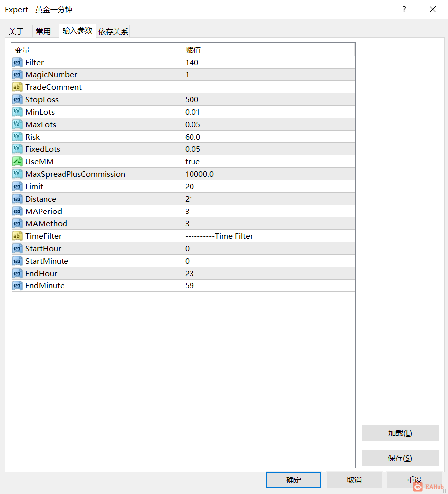Select the Filter value 140
This screenshot has width=448, height=494.
pos(192,63)
